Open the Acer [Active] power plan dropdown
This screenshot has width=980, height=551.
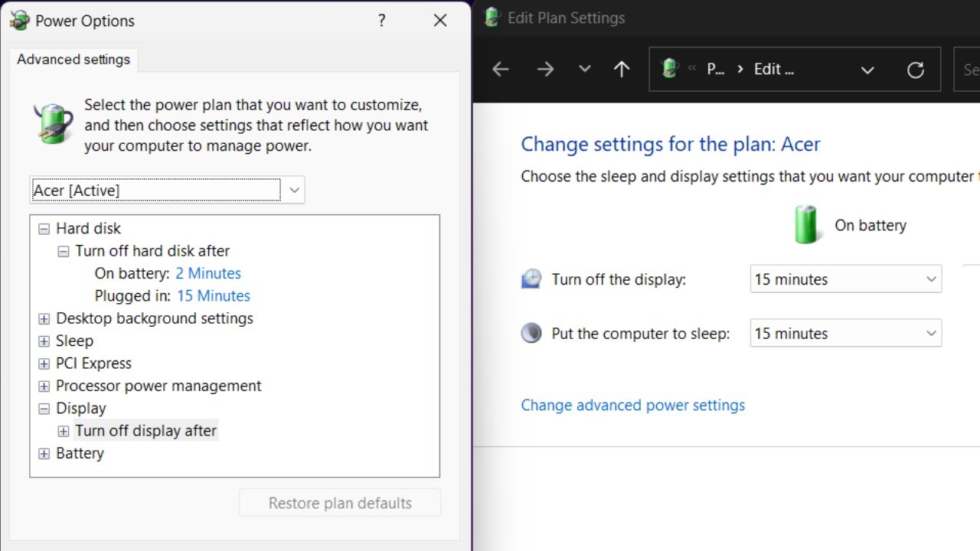(x=294, y=191)
